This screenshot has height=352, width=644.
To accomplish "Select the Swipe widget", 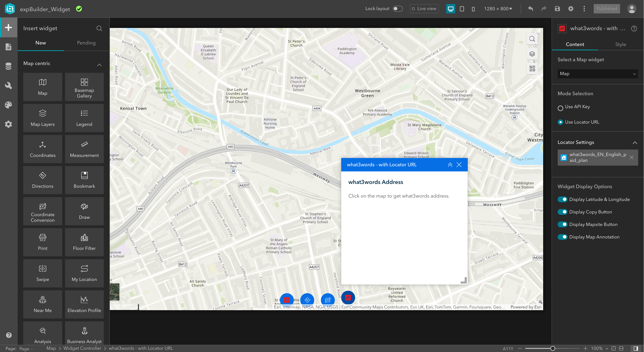I will [x=42, y=273].
